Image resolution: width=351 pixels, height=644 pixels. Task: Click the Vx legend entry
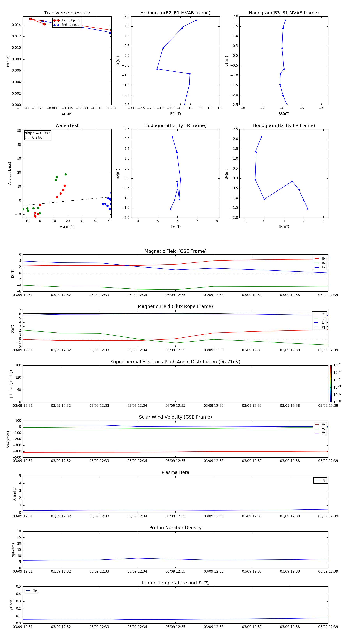click(x=320, y=424)
